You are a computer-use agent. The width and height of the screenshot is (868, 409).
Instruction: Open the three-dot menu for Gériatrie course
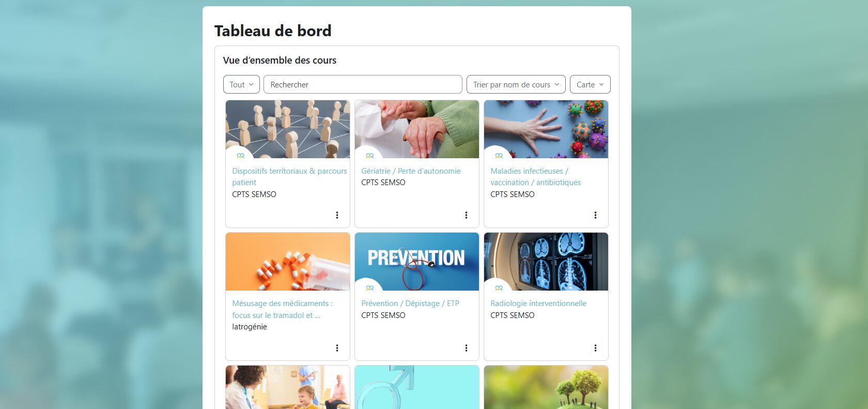[466, 215]
